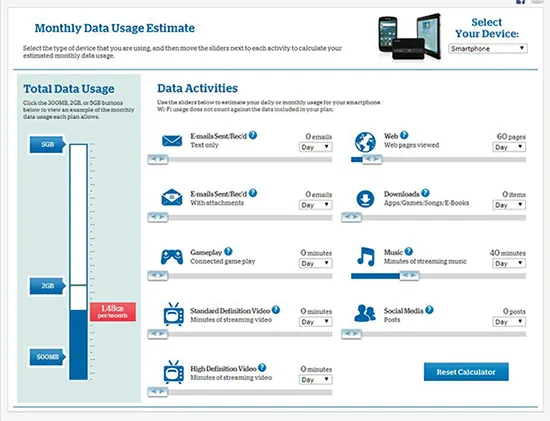Click the Gameplay slider handle
This screenshot has height=421, width=550.
coord(158,276)
